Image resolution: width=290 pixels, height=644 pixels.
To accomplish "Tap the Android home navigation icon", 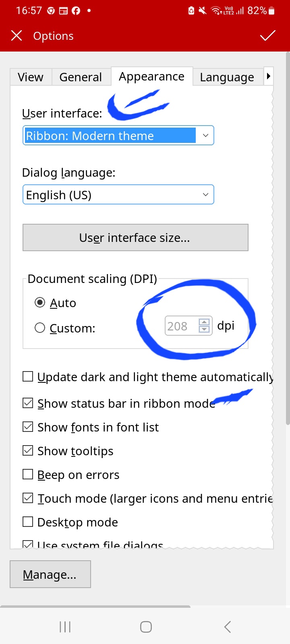I will [146, 627].
